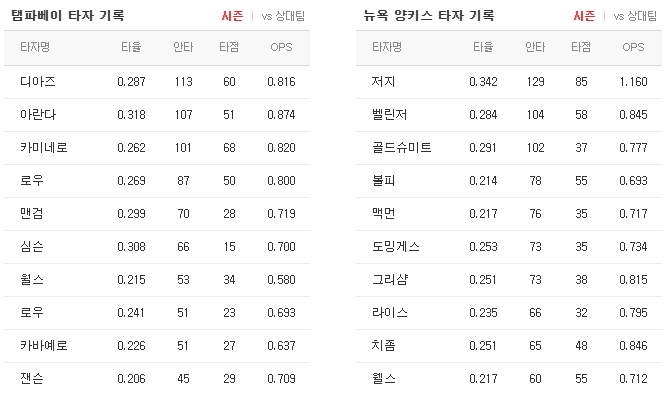
Task: Select batter 저지 name
Action: (384, 82)
